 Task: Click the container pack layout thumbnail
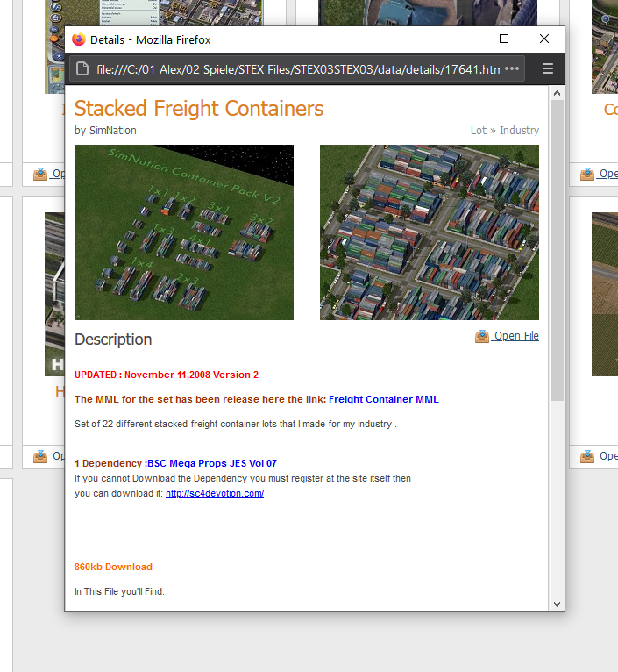[x=184, y=232]
